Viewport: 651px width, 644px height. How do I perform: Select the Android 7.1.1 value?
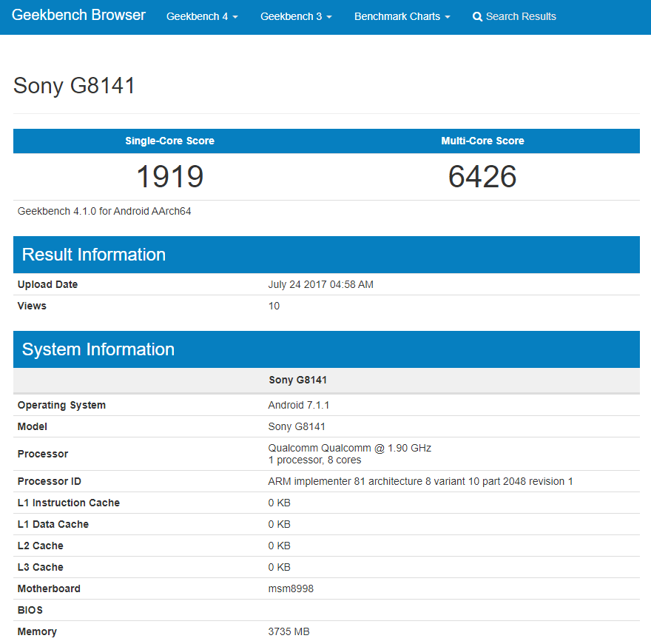click(x=299, y=405)
